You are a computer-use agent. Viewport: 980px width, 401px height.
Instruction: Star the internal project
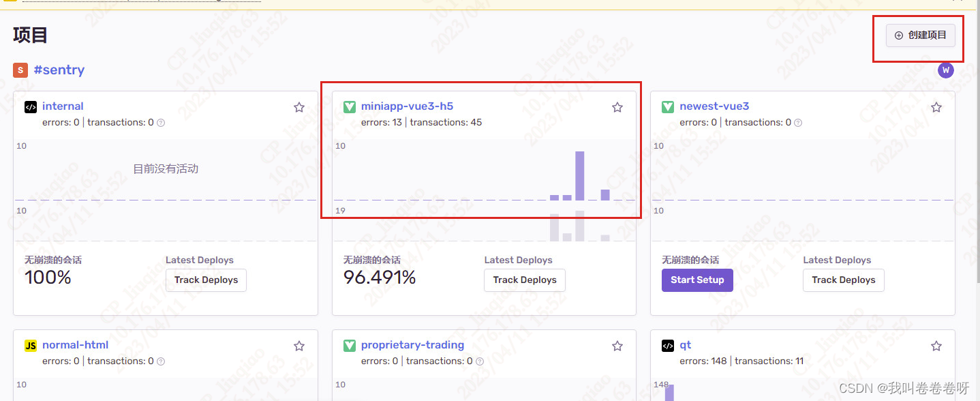298,107
